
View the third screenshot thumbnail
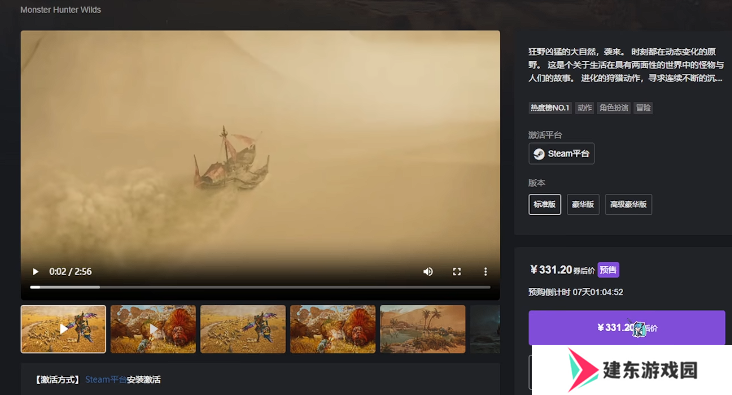tap(243, 329)
